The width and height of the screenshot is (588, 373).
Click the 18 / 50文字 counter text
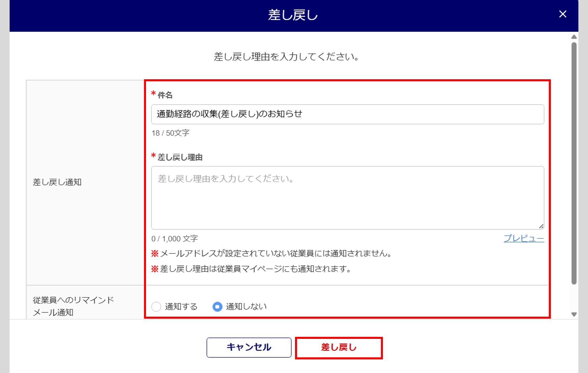tap(171, 133)
